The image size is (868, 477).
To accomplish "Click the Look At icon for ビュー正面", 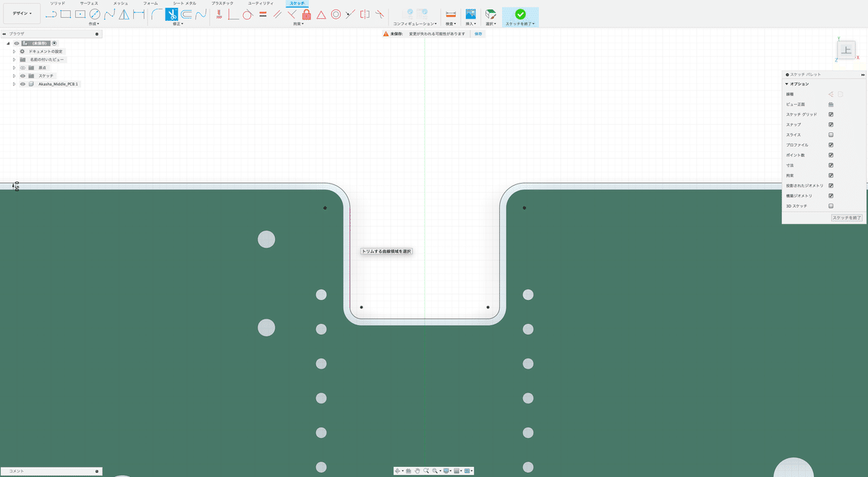I will pyautogui.click(x=831, y=105).
